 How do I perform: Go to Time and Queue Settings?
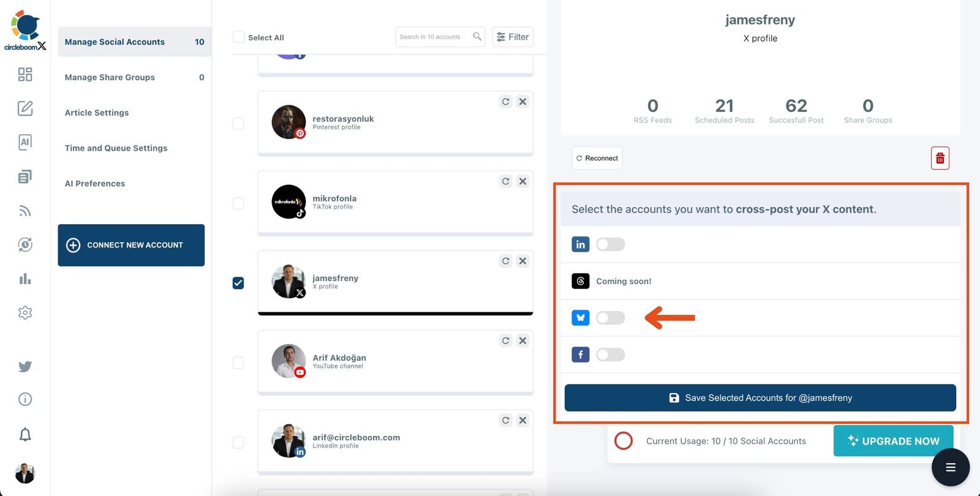point(116,148)
